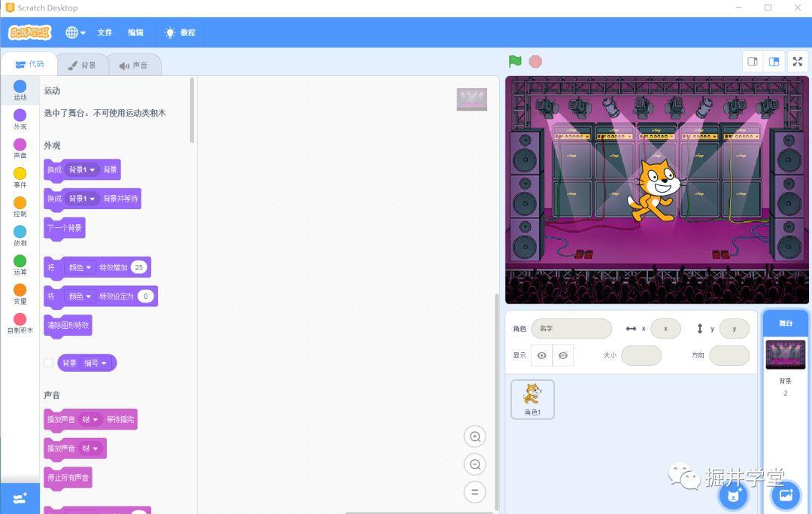Show sprite using the eye button
Image resolution: width=812 pixels, height=514 pixels.
541,355
